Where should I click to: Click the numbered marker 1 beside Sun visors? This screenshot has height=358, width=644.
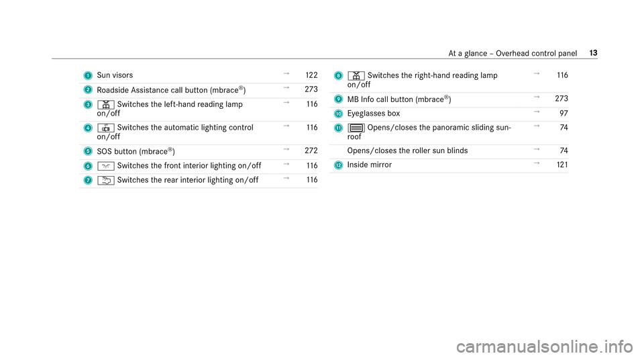tap(88, 76)
